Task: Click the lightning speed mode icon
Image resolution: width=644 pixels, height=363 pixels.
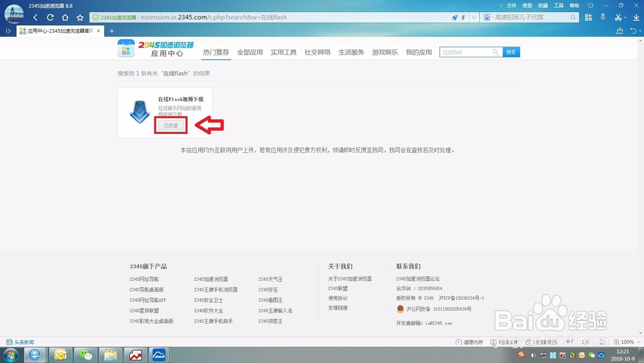Action: click(463, 17)
